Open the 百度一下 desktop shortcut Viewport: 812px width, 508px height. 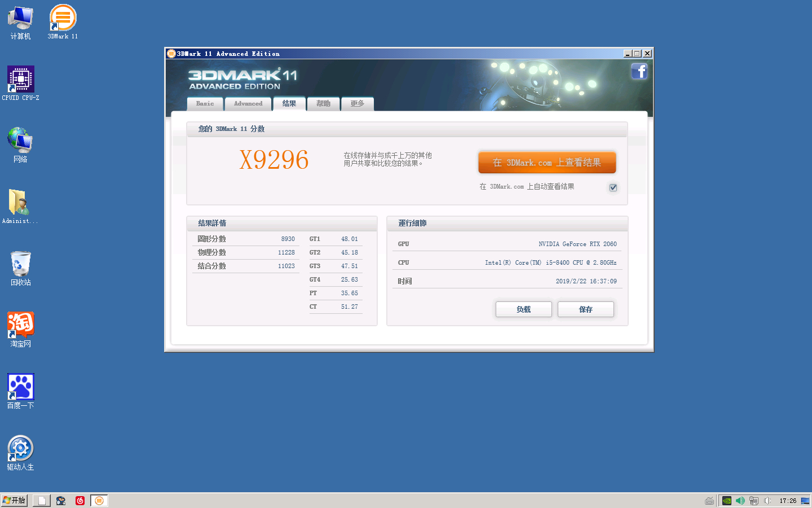pos(20,391)
